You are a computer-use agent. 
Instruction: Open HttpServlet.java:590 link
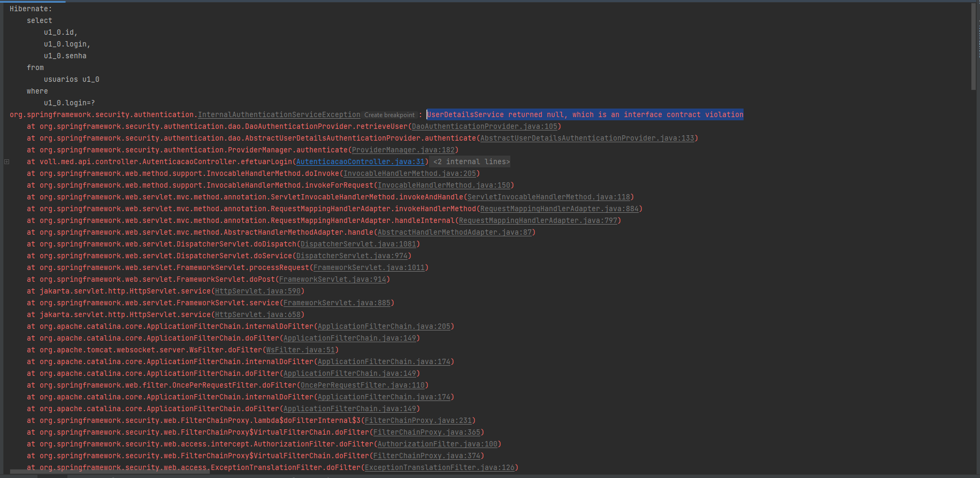258,291
